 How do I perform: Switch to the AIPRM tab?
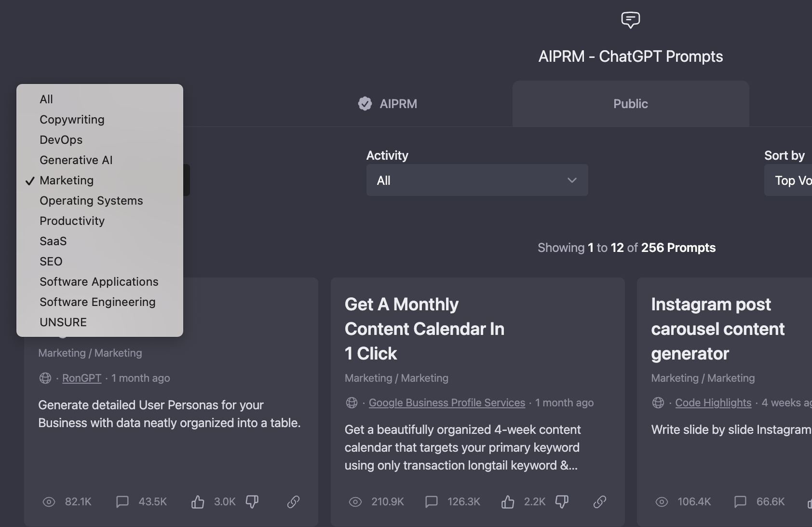(388, 104)
